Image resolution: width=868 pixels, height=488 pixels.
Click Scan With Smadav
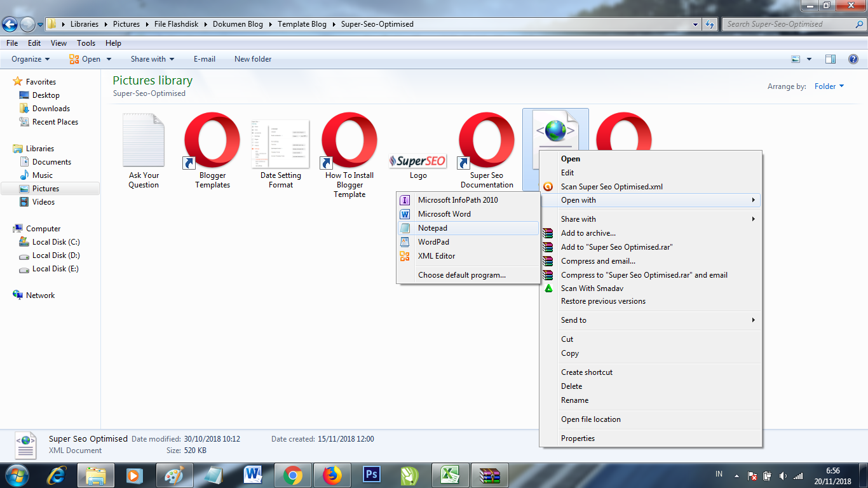click(651, 288)
